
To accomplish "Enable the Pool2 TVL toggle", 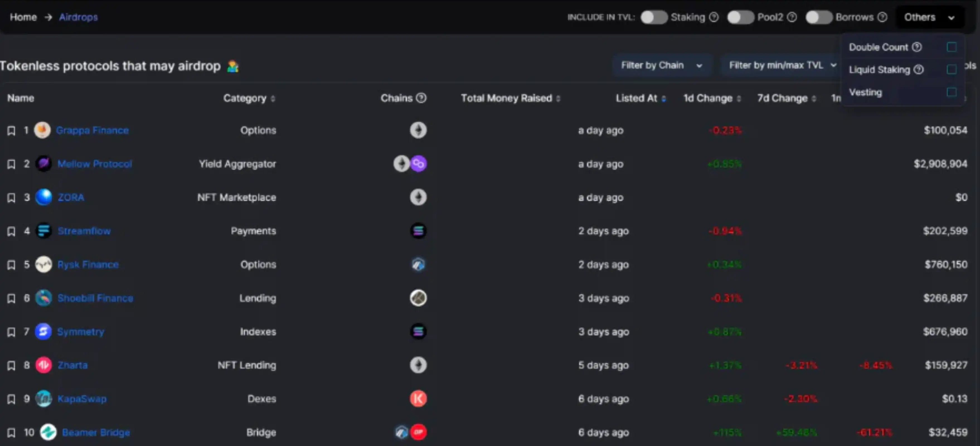I will 739,17.
